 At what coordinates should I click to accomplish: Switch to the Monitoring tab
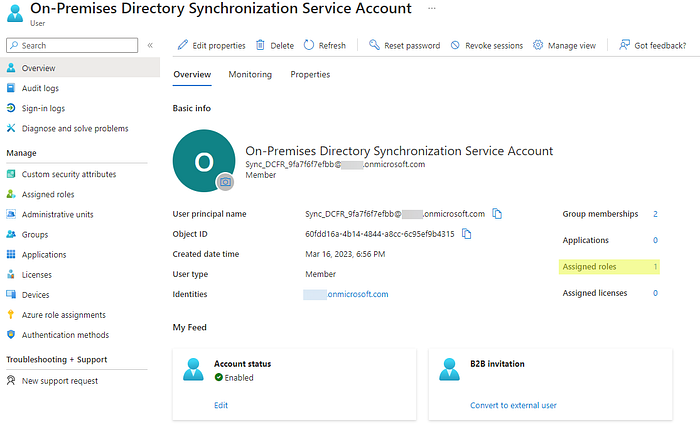click(250, 75)
